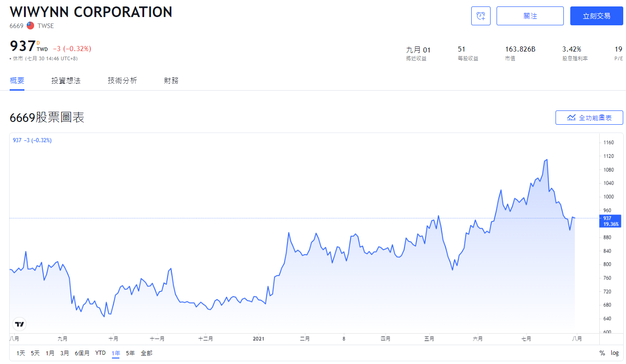Select the 5天 time range
The image size is (626, 364).
click(35, 353)
